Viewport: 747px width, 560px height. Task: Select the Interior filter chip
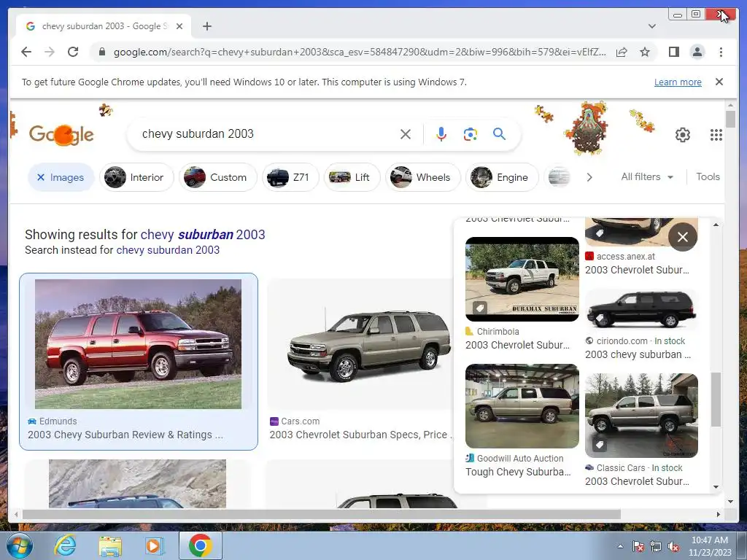coord(136,177)
